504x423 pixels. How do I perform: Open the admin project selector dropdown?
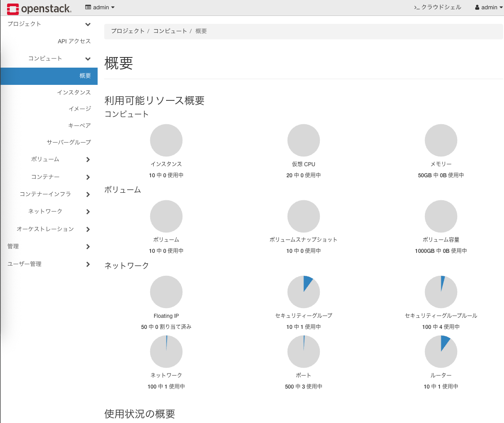tap(100, 8)
